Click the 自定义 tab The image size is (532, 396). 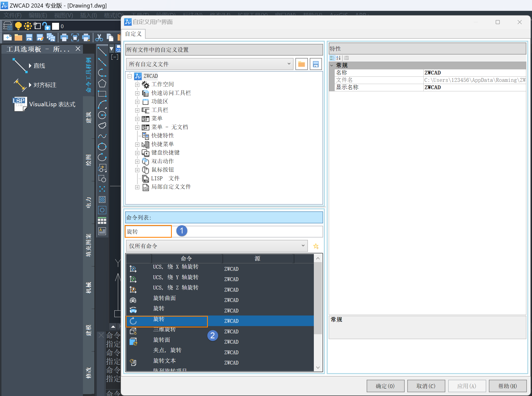133,34
